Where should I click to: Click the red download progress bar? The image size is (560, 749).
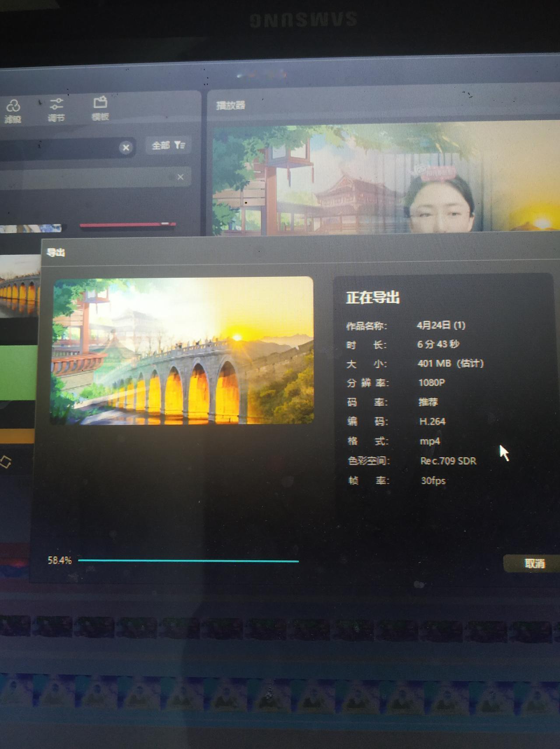coord(128,225)
